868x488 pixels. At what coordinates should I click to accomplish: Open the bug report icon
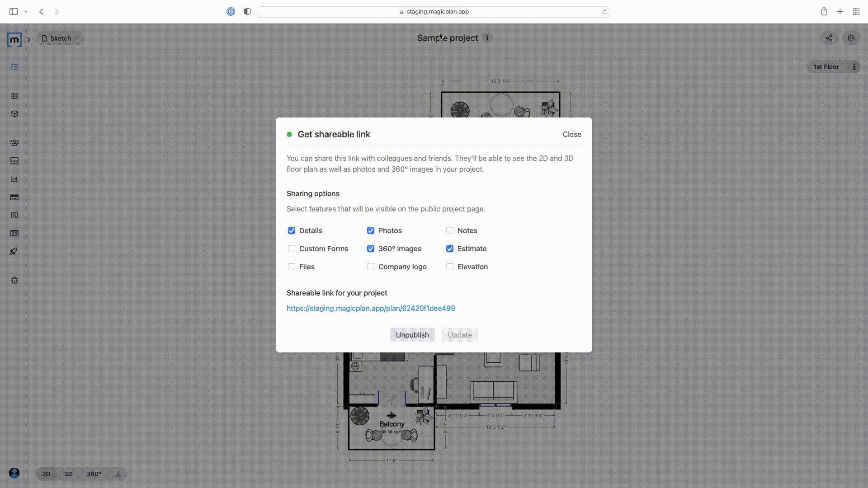click(x=14, y=280)
